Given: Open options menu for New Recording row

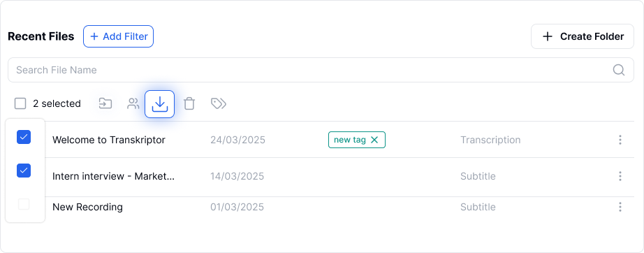Looking at the screenshot, I should pyautogui.click(x=620, y=207).
